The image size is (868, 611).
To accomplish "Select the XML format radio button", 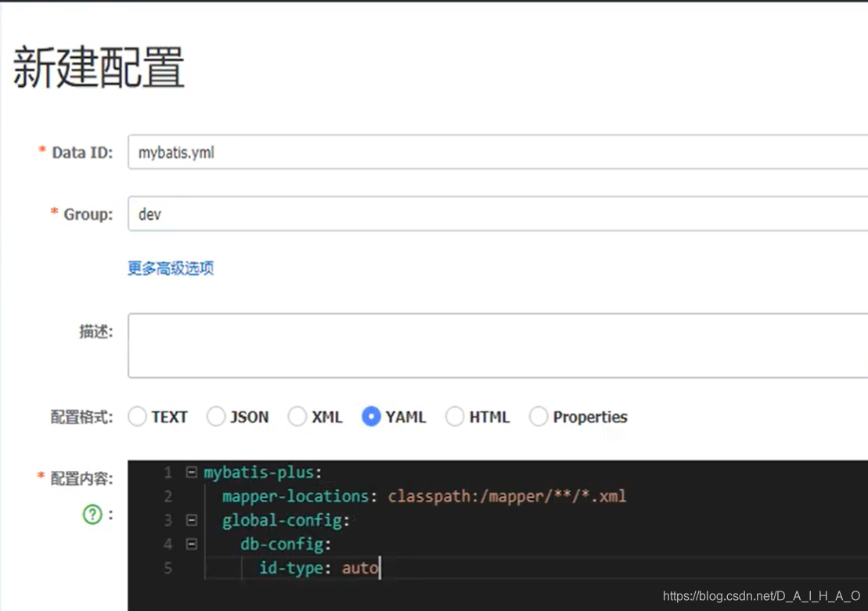I will click(x=297, y=417).
